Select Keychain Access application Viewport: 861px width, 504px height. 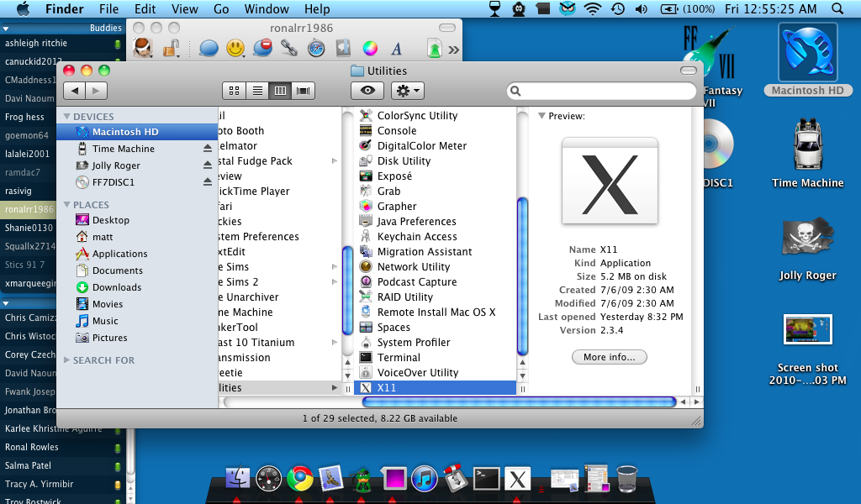(417, 236)
